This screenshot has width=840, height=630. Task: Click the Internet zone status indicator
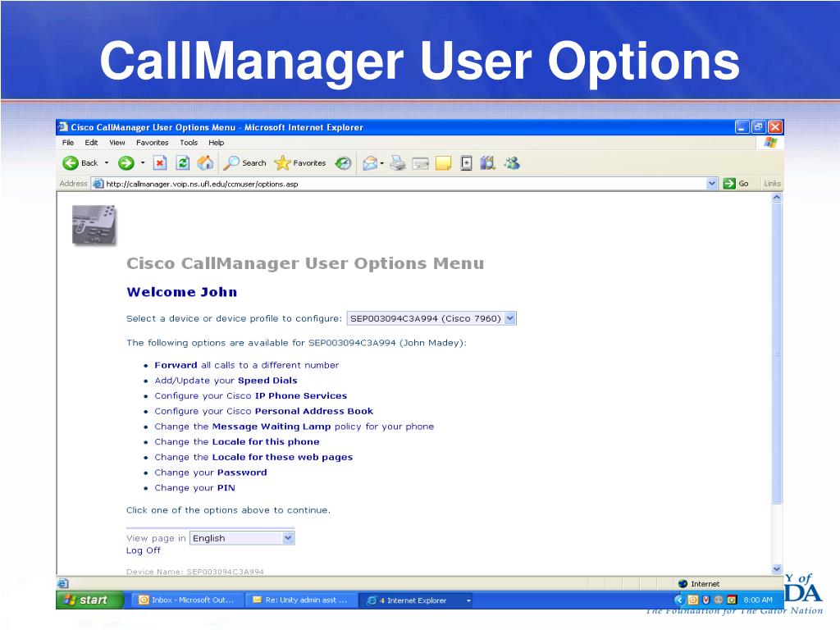(699, 584)
